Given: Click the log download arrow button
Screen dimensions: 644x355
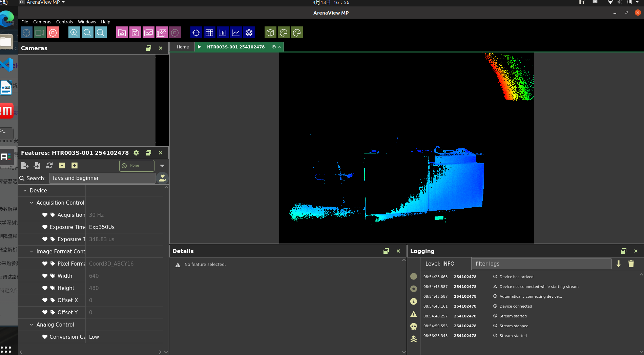Looking at the screenshot, I should coord(619,264).
